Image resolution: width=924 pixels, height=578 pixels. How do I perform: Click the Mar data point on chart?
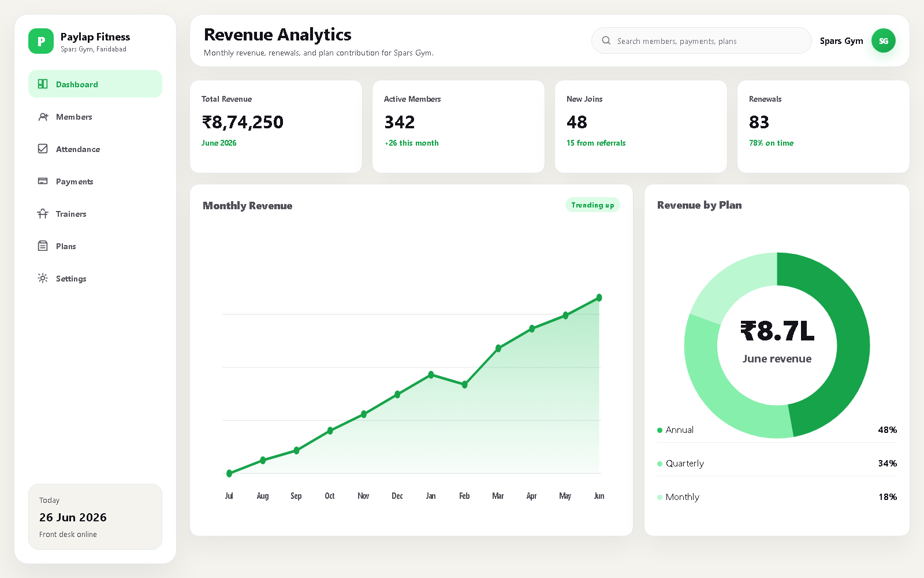(498, 349)
